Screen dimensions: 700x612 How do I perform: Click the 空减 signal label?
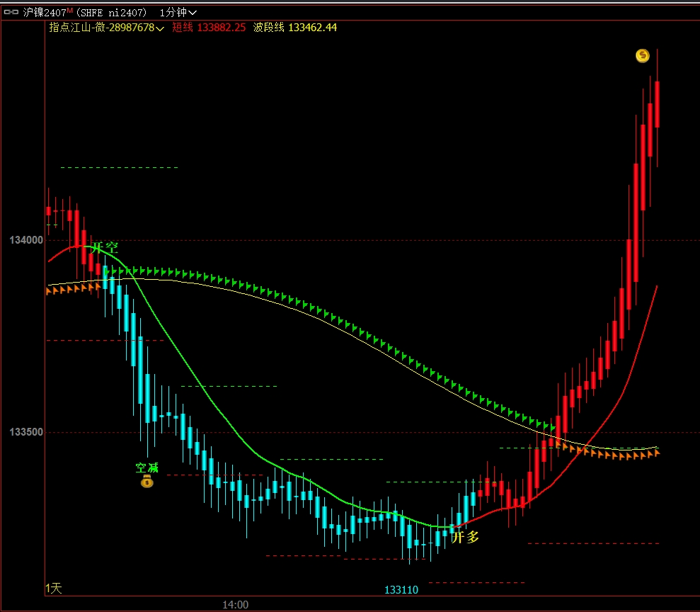click(147, 467)
